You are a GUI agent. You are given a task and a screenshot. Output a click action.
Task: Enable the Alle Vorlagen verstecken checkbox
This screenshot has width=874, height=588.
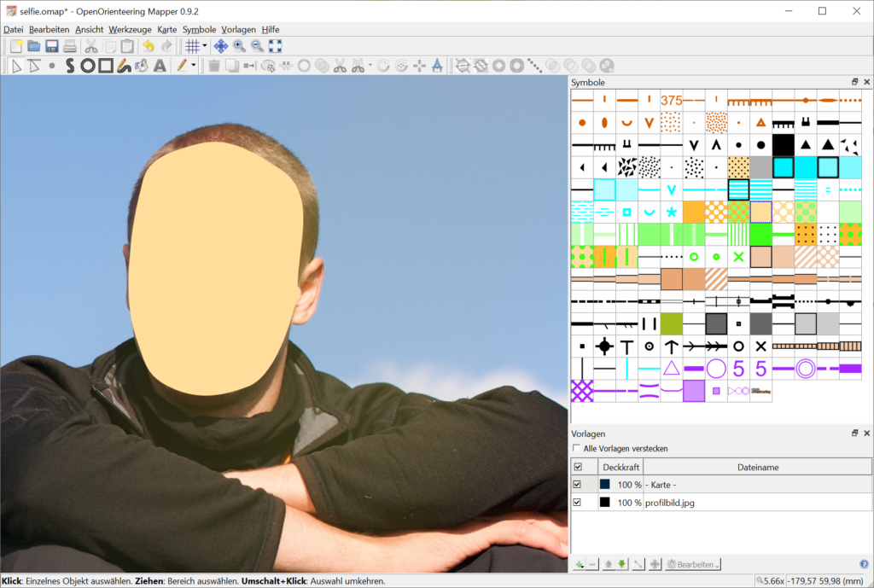tap(577, 448)
